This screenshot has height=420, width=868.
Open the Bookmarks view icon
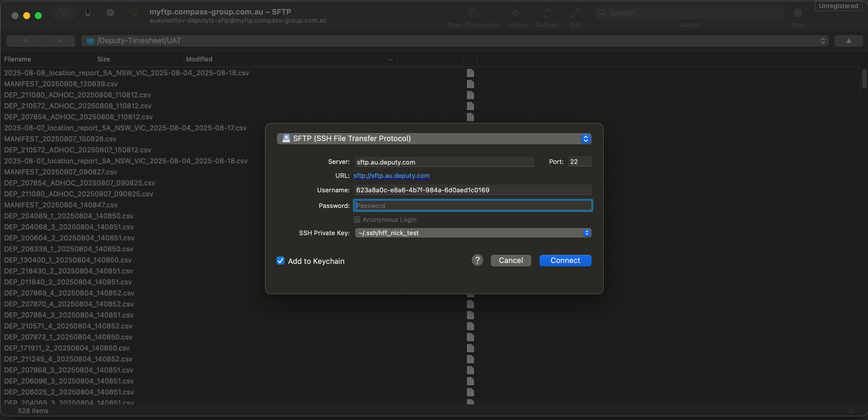87,13
